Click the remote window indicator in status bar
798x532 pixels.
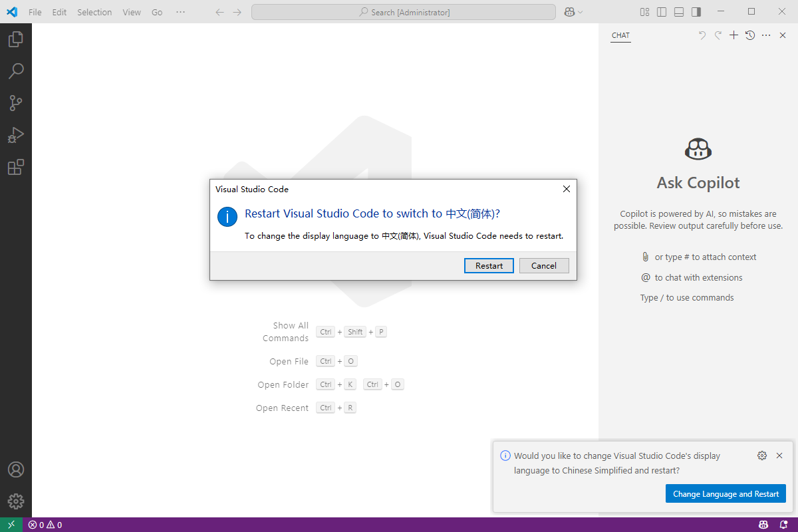tap(11, 525)
